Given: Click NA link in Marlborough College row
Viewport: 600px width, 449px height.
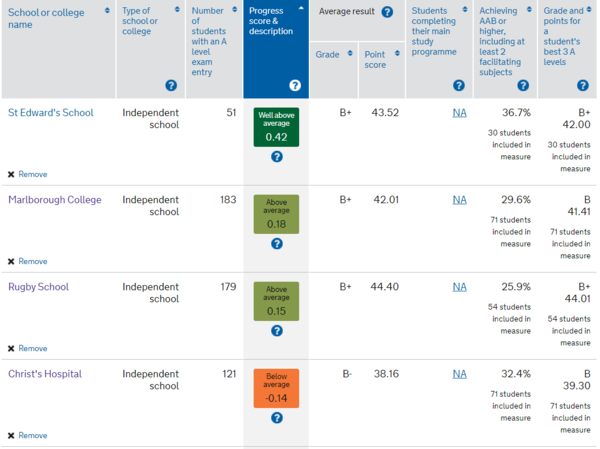Looking at the screenshot, I should click(x=460, y=200).
